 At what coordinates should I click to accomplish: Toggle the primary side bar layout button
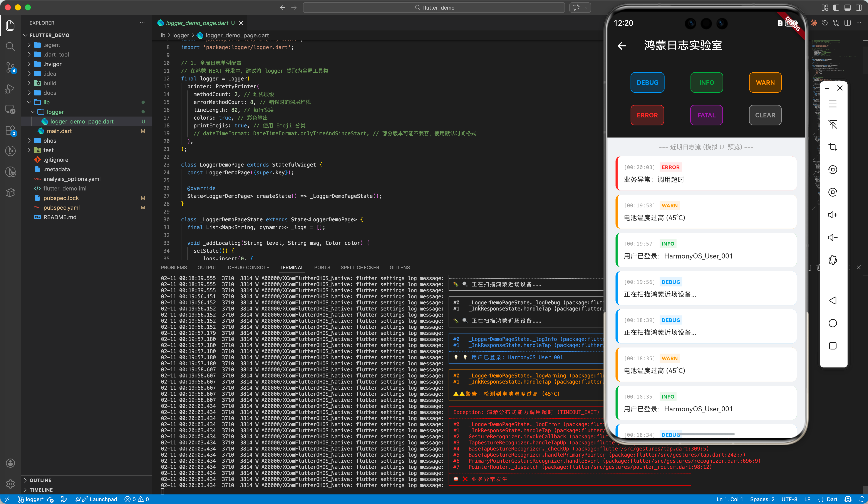click(836, 8)
